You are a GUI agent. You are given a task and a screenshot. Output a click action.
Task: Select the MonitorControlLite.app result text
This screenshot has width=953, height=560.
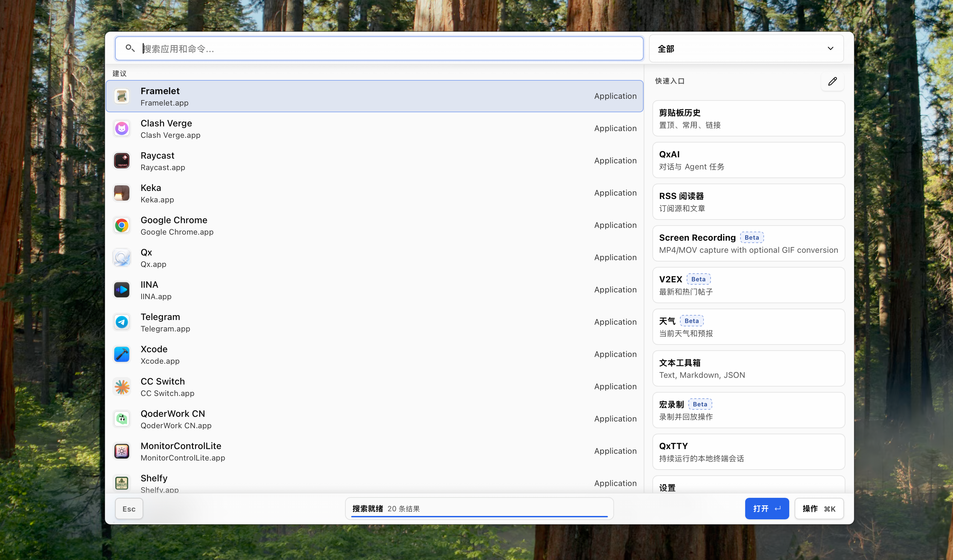coord(183,458)
